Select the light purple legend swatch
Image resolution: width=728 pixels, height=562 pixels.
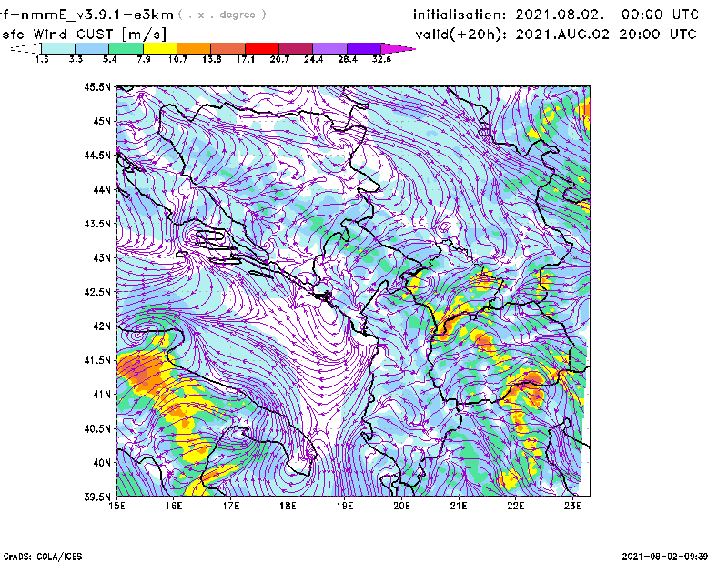[x=330, y=48]
